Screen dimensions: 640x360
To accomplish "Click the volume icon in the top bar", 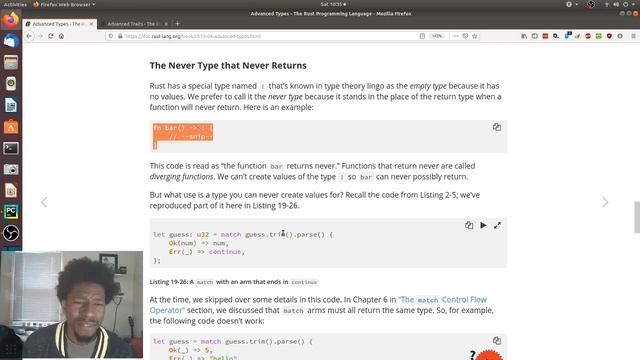I will pos(616,4).
